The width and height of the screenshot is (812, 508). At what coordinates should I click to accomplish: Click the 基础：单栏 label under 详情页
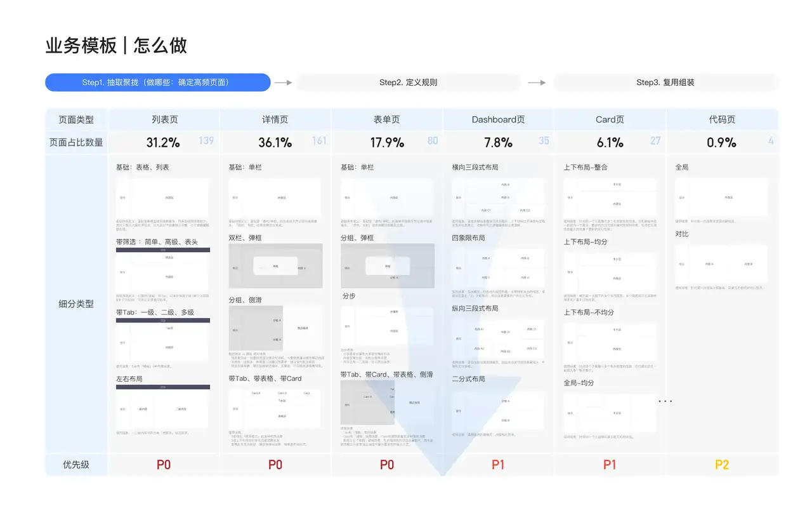click(x=245, y=167)
